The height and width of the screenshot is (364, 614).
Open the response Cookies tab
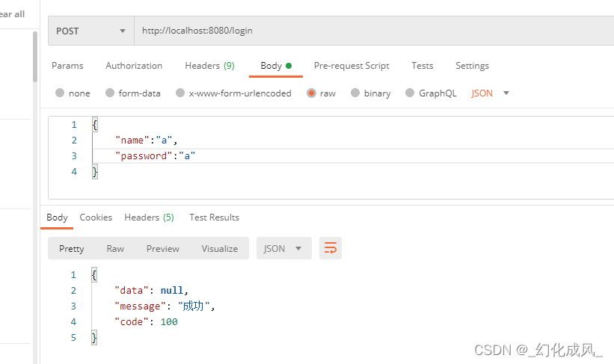pyautogui.click(x=96, y=218)
